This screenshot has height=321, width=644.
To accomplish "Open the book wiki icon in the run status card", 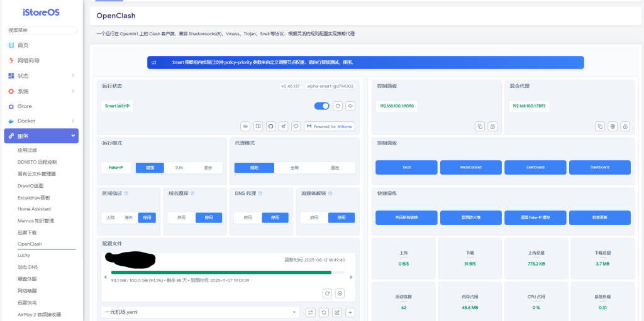I will click(x=258, y=126).
